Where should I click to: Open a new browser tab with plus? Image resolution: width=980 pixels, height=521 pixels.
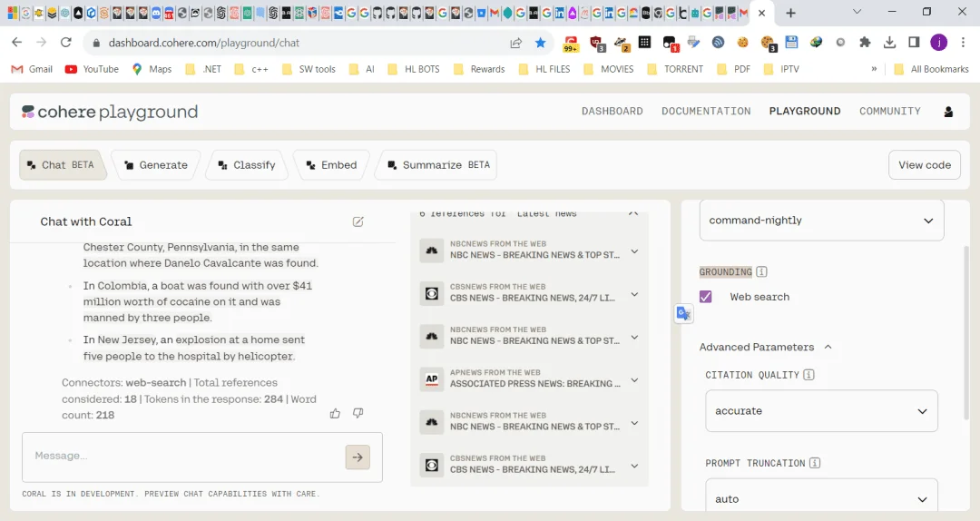pos(790,13)
